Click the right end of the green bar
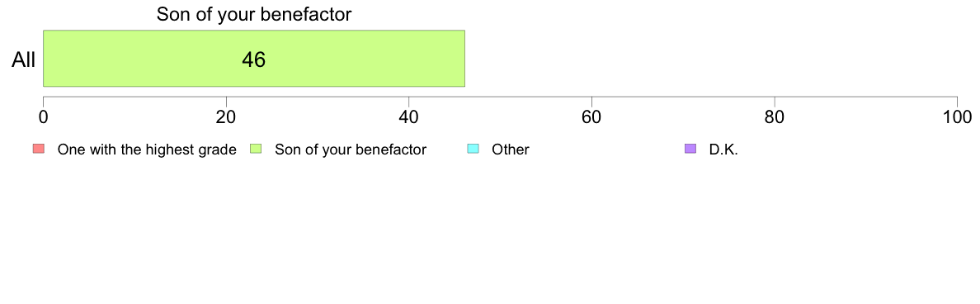 coord(463,58)
